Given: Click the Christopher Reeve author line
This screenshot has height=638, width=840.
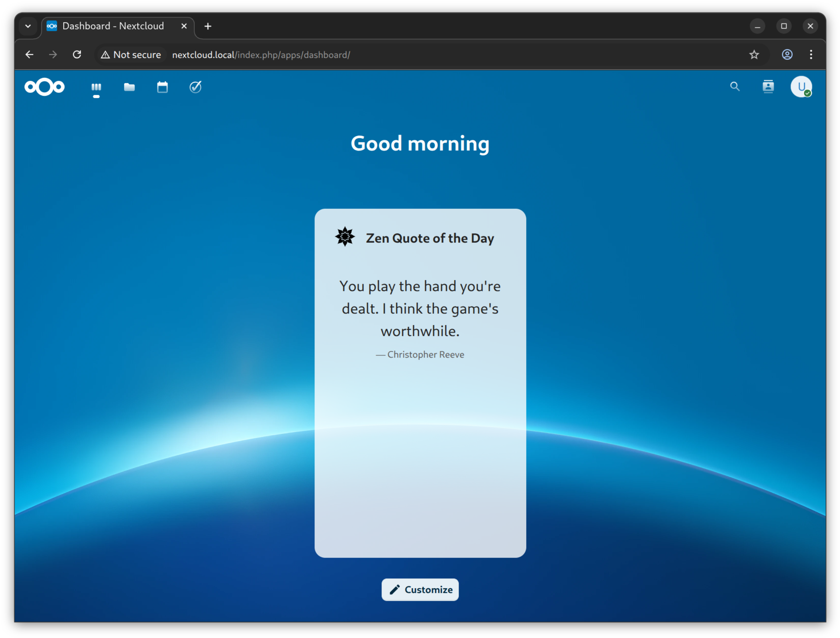Looking at the screenshot, I should [x=420, y=354].
